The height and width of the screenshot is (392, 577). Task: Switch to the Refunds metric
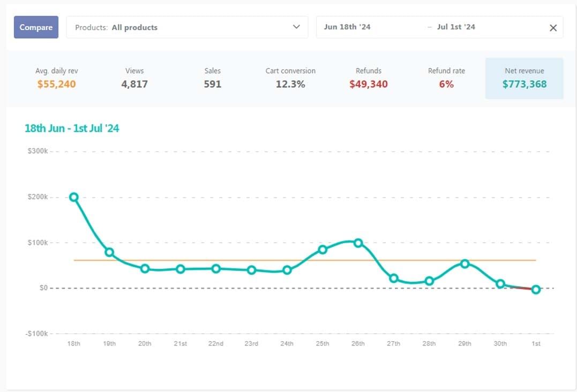[x=369, y=78]
